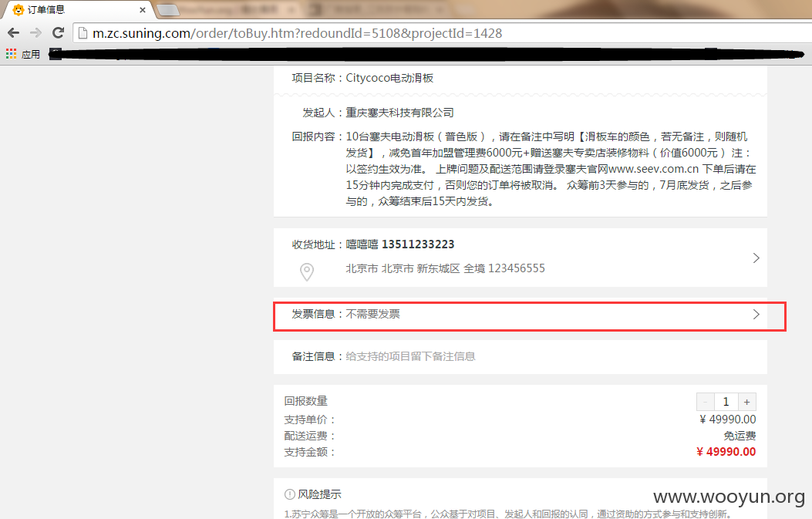Open the 收货地址 address chevron
This screenshot has height=519, width=812.
756,258
